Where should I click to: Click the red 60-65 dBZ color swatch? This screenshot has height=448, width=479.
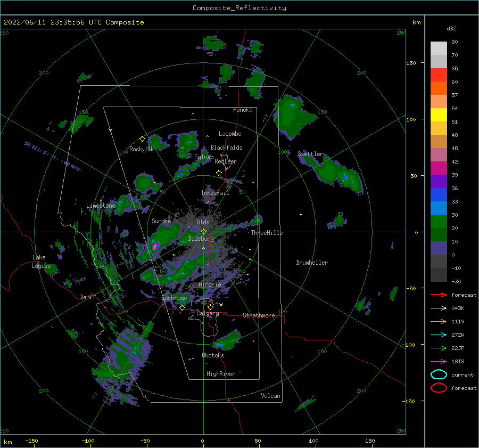click(439, 75)
